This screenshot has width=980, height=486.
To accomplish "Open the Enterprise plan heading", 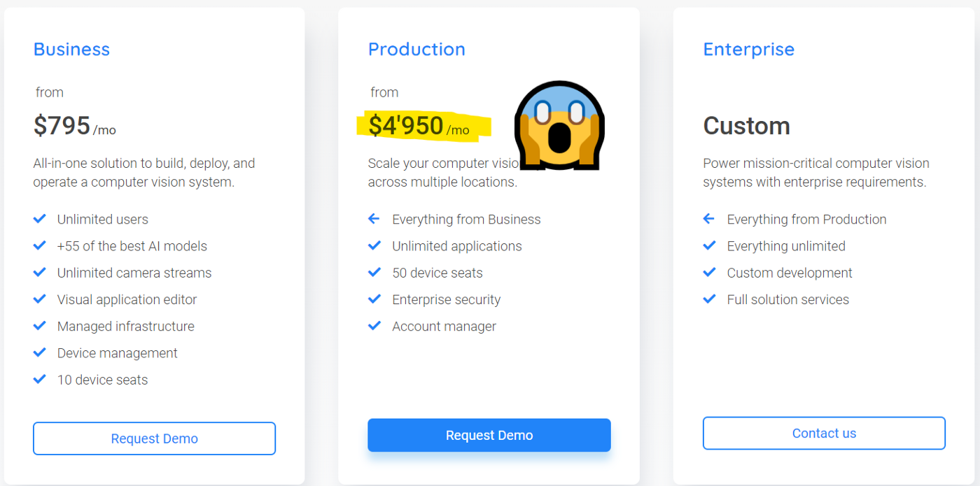I will [x=748, y=49].
